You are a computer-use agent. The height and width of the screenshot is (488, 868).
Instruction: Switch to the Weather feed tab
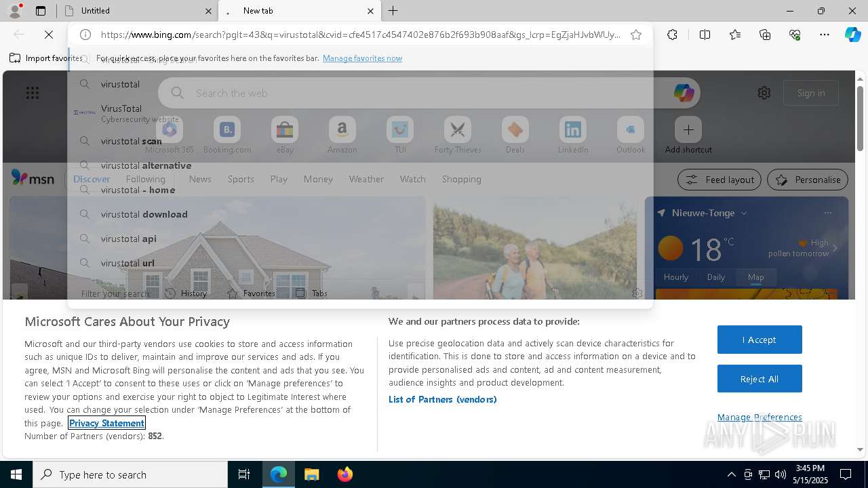366,179
